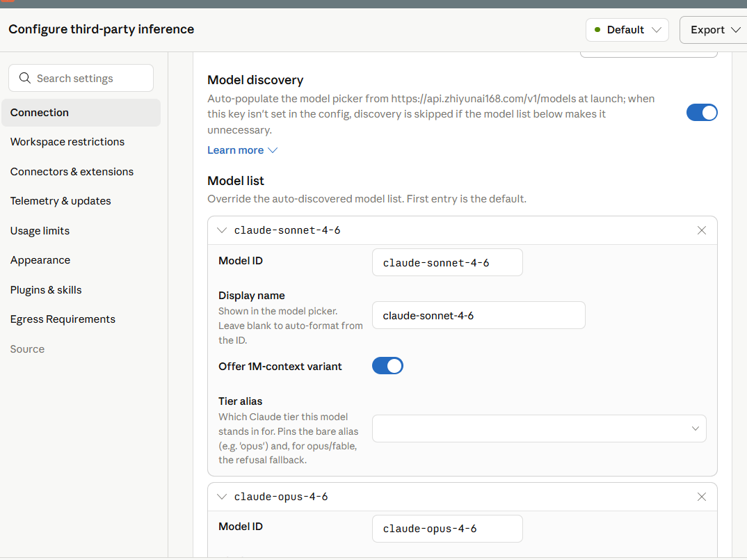The image size is (747, 560).
Task: Switch to Appearance settings
Action: pyautogui.click(x=40, y=260)
